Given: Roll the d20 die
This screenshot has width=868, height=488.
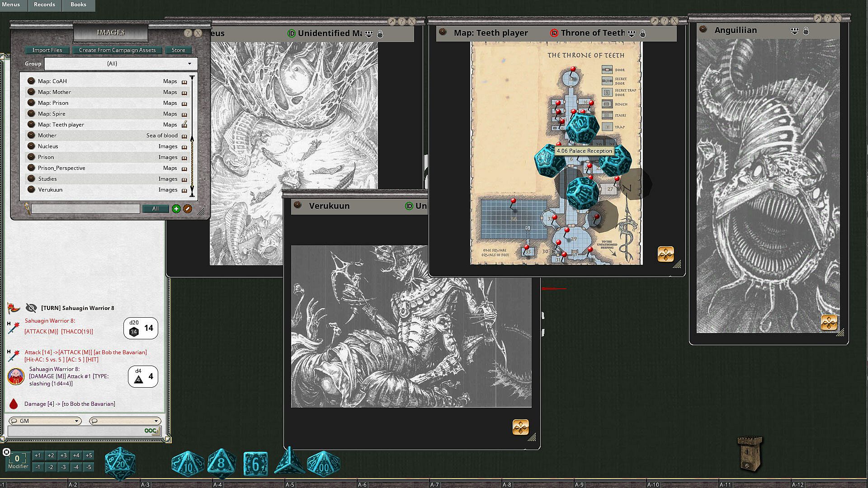Looking at the screenshot, I should pos(120,464).
